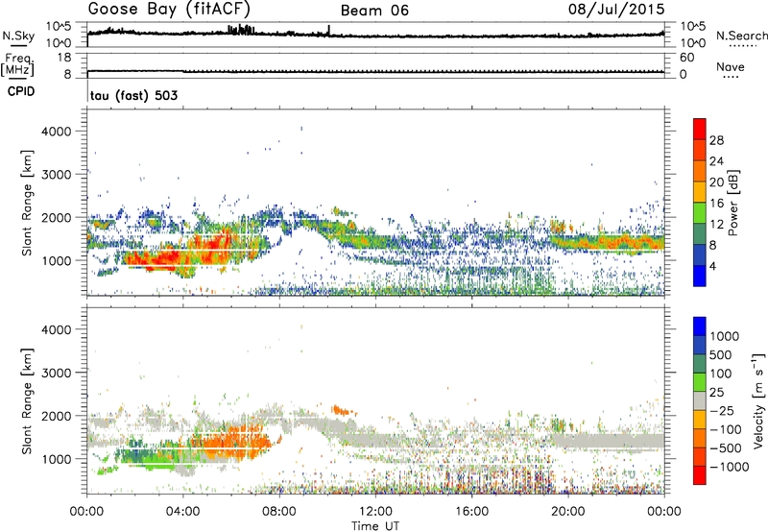The height and width of the screenshot is (532, 768).
Task: Click the gray segment of the velocity color bar
Action: tap(700, 401)
